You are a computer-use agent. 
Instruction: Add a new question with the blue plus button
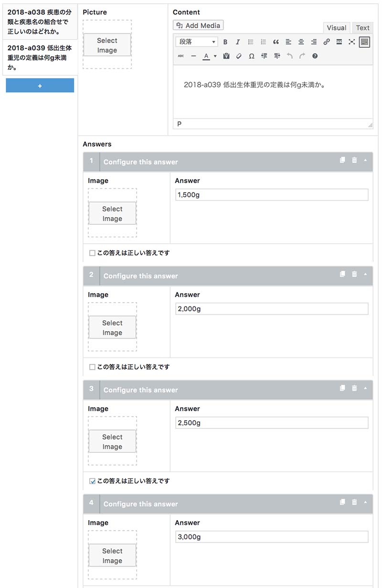40,86
